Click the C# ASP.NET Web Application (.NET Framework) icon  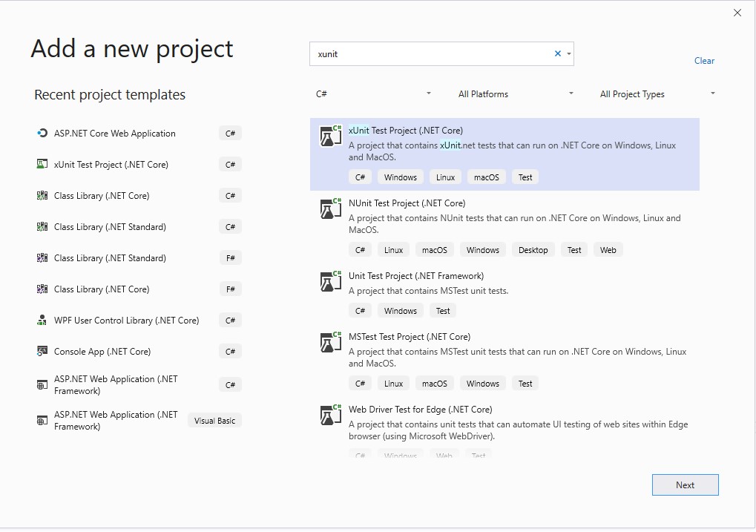click(42, 385)
